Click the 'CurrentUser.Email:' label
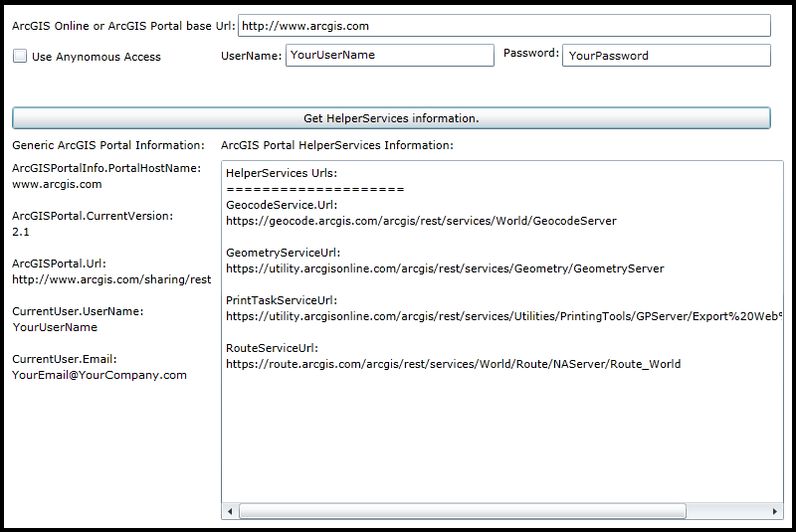 (x=65, y=359)
